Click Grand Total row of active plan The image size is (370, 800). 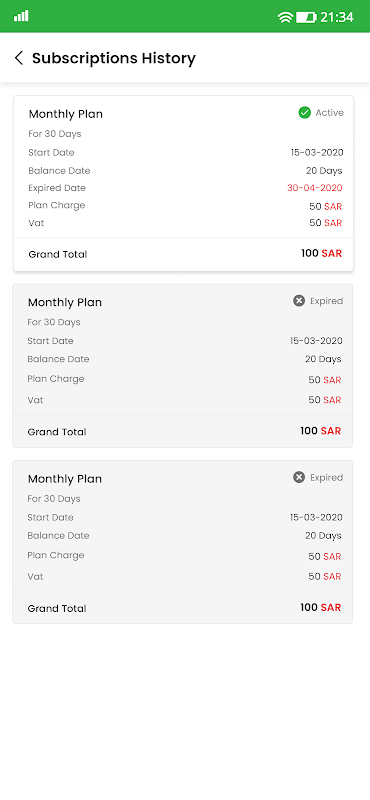pyautogui.click(x=183, y=254)
